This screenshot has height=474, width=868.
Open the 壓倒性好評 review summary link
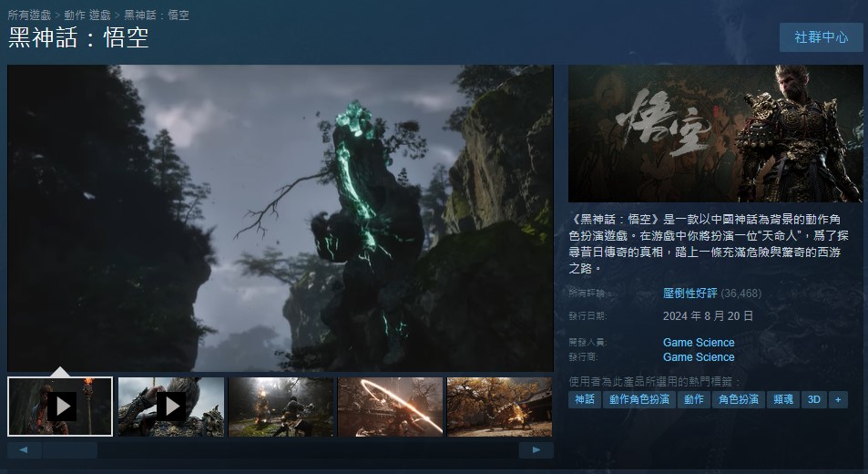[x=689, y=293]
